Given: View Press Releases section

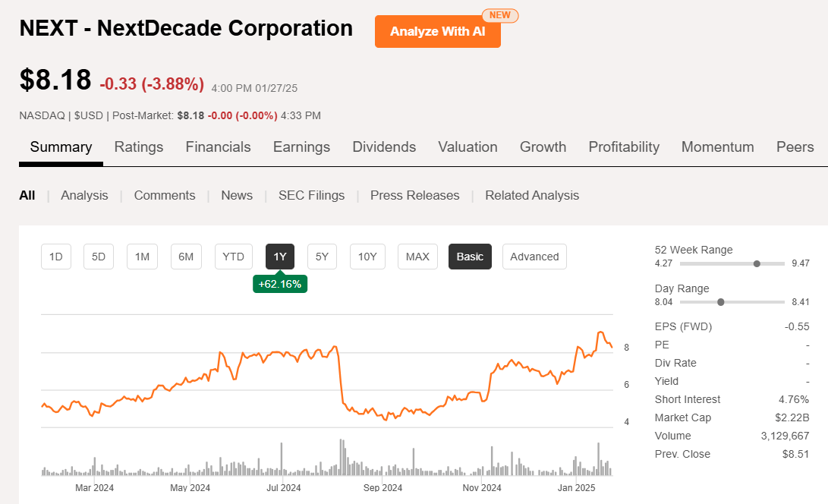Looking at the screenshot, I should (414, 195).
